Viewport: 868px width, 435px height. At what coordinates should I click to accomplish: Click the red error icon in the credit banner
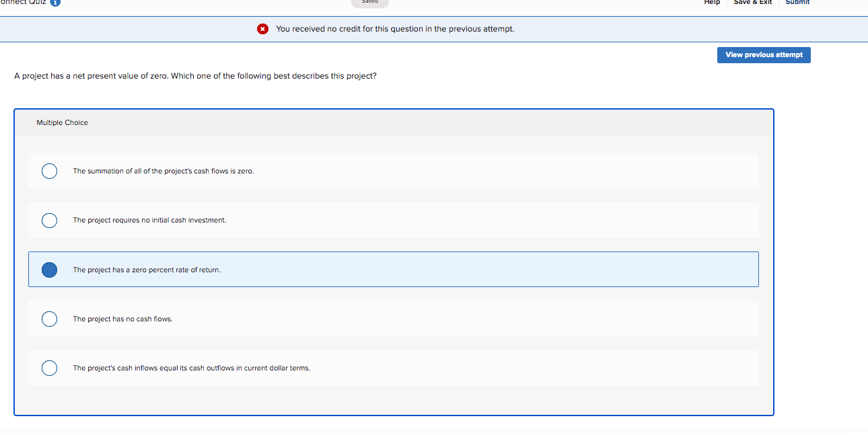tap(262, 29)
